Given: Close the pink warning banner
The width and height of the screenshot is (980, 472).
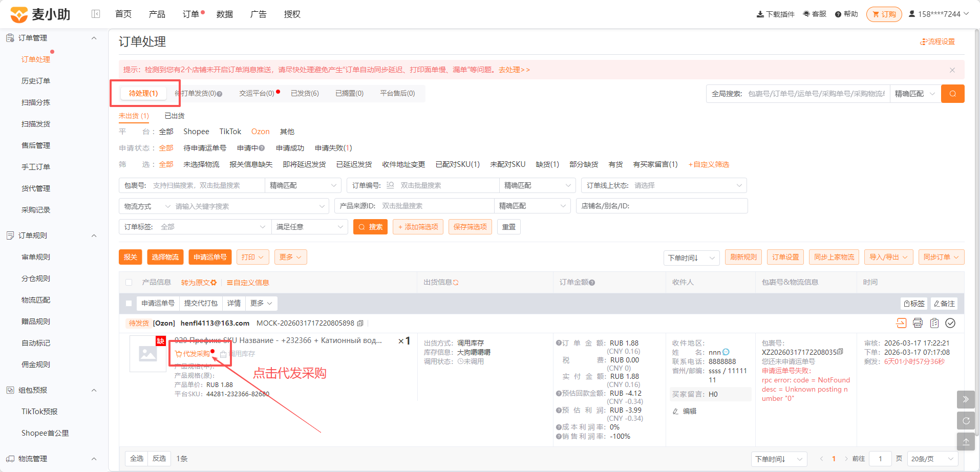Looking at the screenshot, I should (x=952, y=70).
